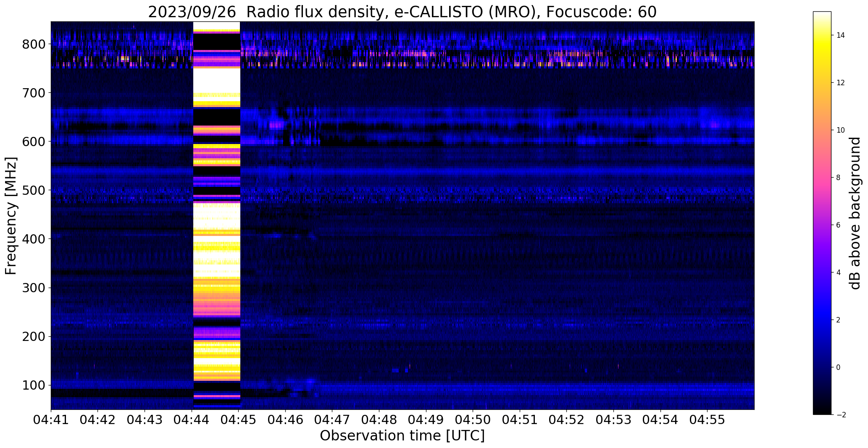This screenshot has height=448, width=868.
Task: Click the colorbar tick value 0
Action: pos(839,367)
